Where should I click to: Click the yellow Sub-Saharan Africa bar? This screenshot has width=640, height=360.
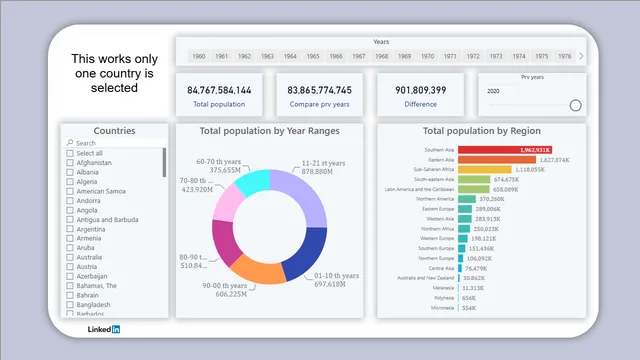pyautogui.click(x=484, y=169)
